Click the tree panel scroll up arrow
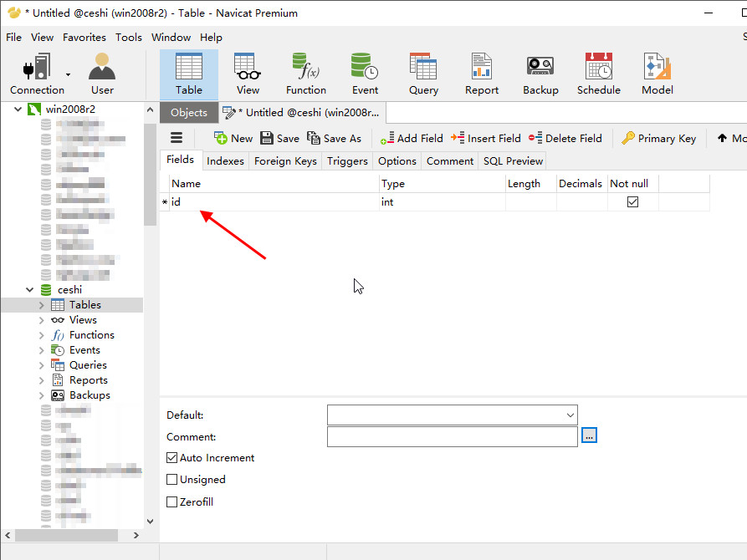This screenshot has width=747, height=560. pos(150,109)
